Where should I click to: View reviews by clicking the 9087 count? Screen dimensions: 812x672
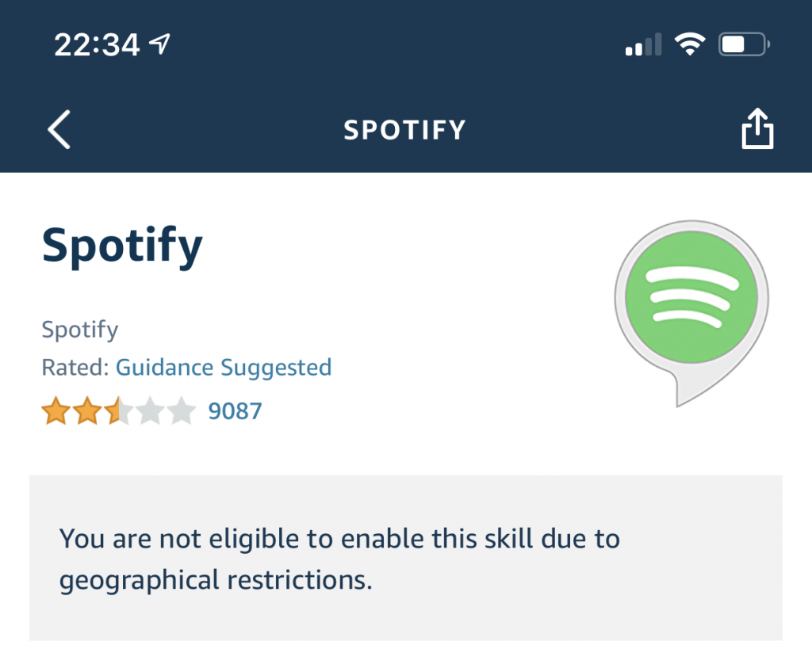(x=236, y=410)
